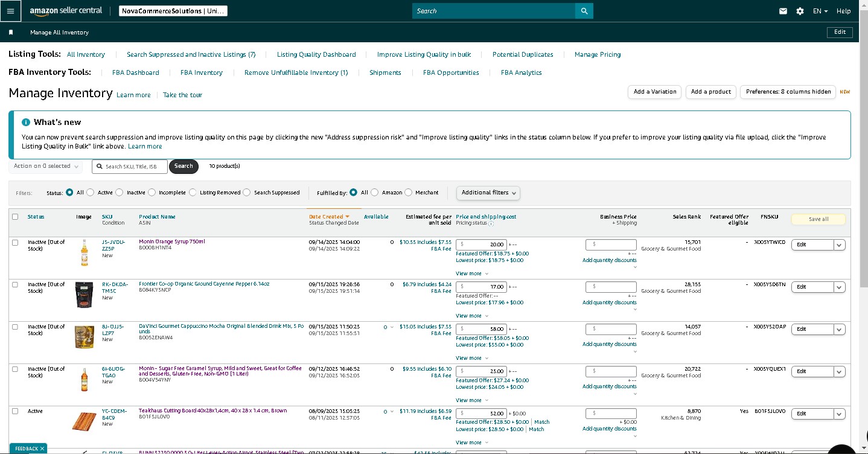
Task: Click the magnifier button of the top search bar
Action: [584, 11]
